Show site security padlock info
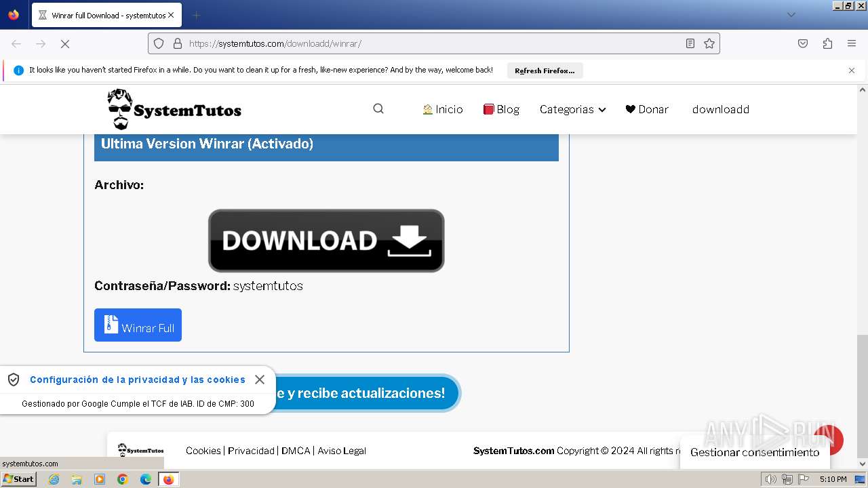868x488 pixels. pos(178,43)
